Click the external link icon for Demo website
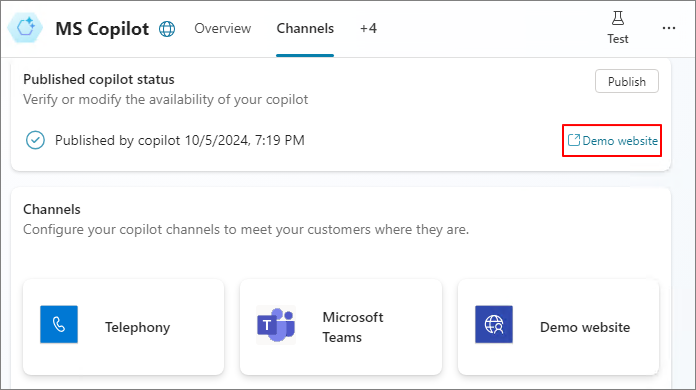Image resolution: width=696 pixels, height=390 pixels. (573, 140)
